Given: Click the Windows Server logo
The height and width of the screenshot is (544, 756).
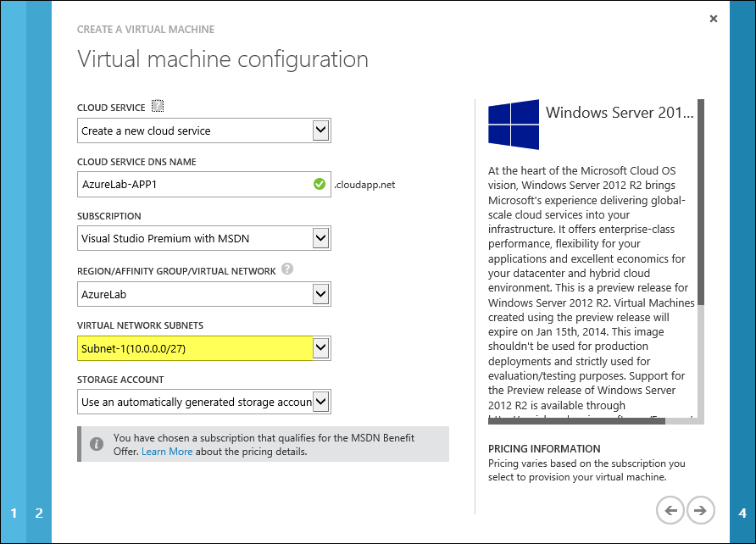Looking at the screenshot, I should pyautogui.click(x=514, y=125).
